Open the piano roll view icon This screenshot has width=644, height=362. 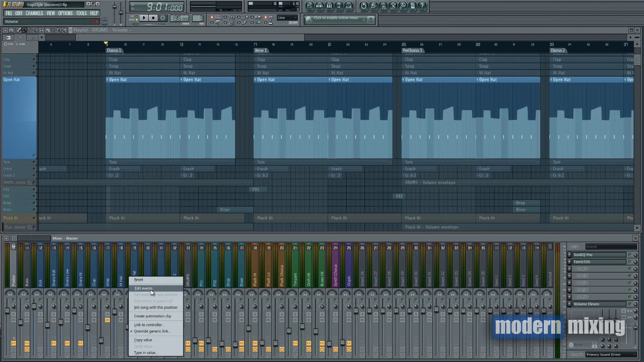coord(329,6)
